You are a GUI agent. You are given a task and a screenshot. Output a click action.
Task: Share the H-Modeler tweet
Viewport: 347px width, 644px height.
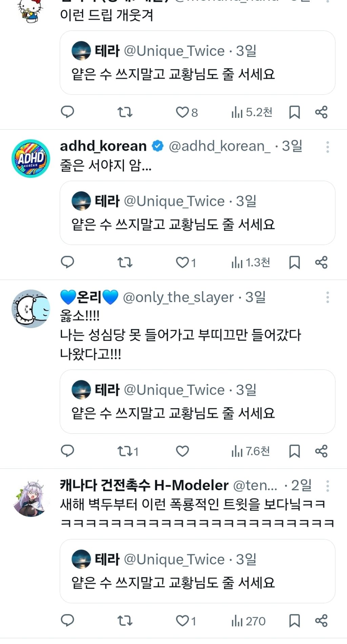point(321,621)
